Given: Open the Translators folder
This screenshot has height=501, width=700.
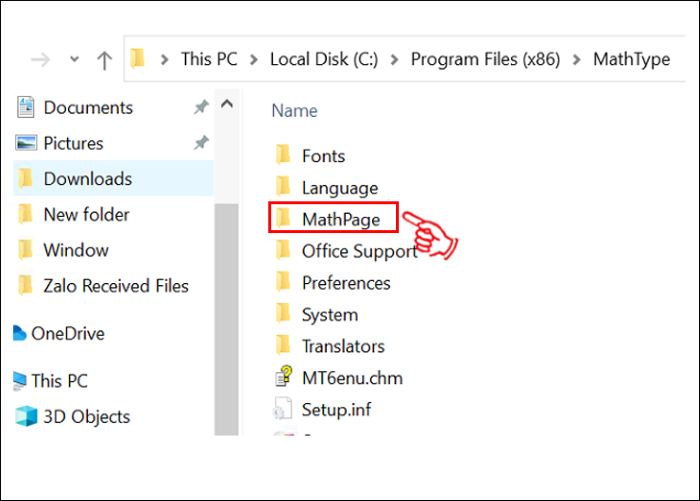Looking at the screenshot, I should click(x=343, y=346).
